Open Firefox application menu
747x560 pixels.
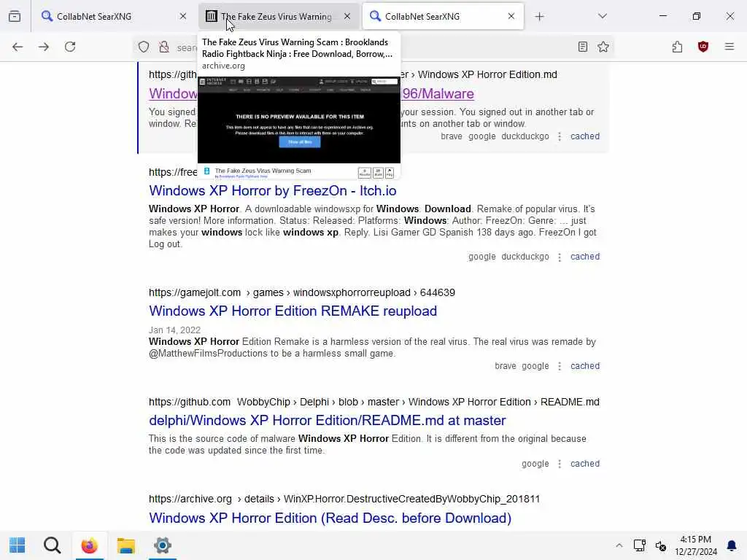tap(729, 47)
